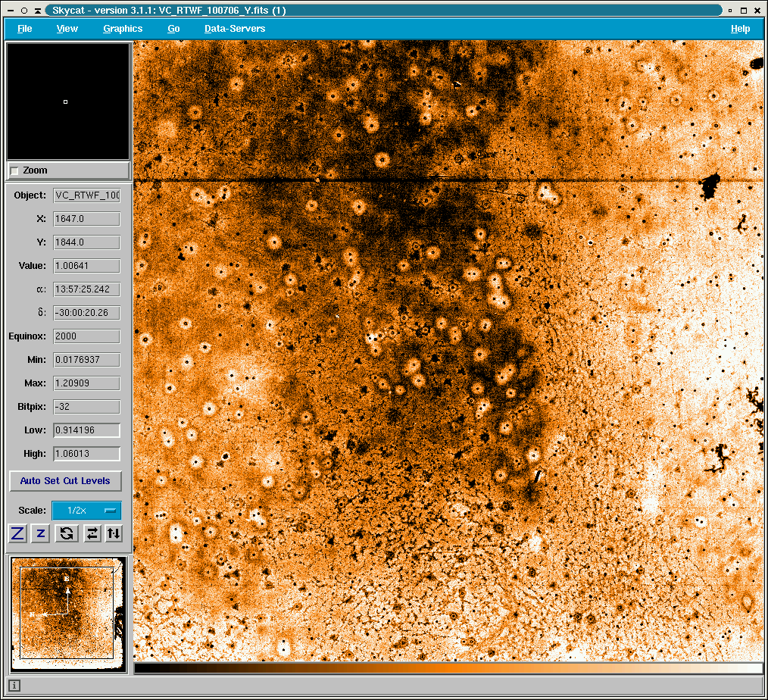Click the pan window thumbnail image
Screen dimensions: 768x700
[67, 612]
